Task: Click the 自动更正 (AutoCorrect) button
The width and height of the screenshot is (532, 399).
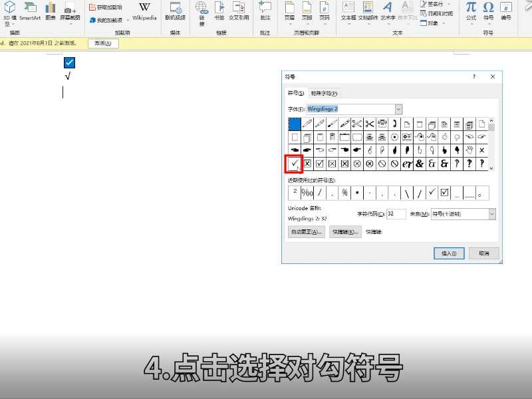Action: tap(306, 232)
